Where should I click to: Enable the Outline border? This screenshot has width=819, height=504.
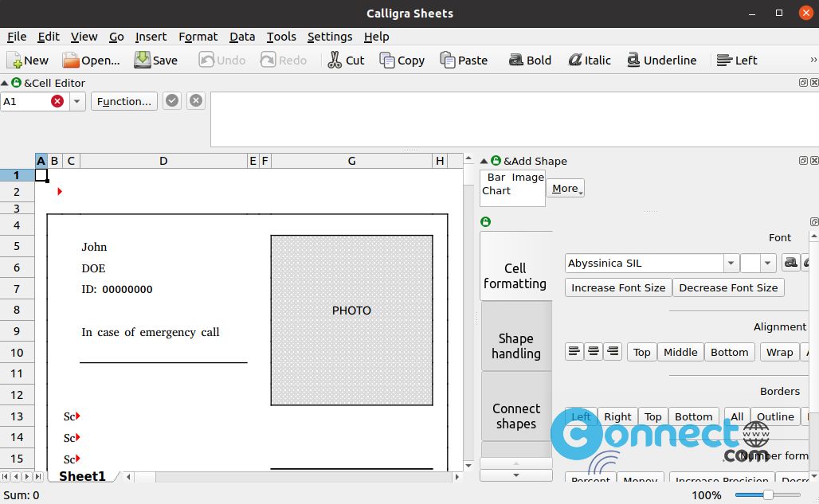pyautogui.click(x=775, y=416)
